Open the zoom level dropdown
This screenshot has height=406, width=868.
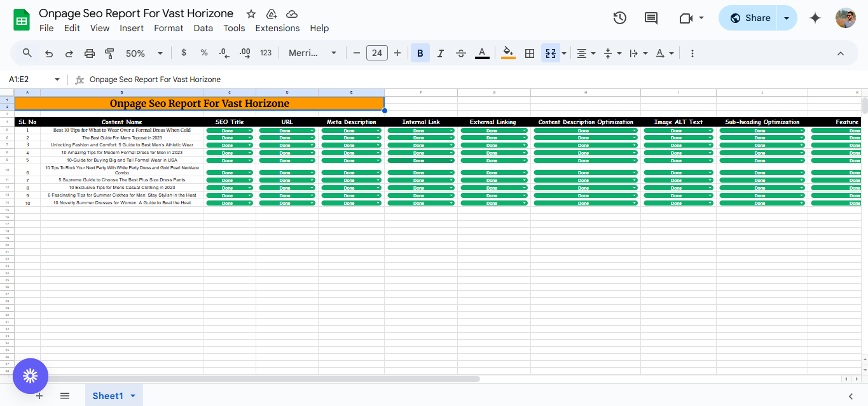pyautogui.click(x=144, y=53)
